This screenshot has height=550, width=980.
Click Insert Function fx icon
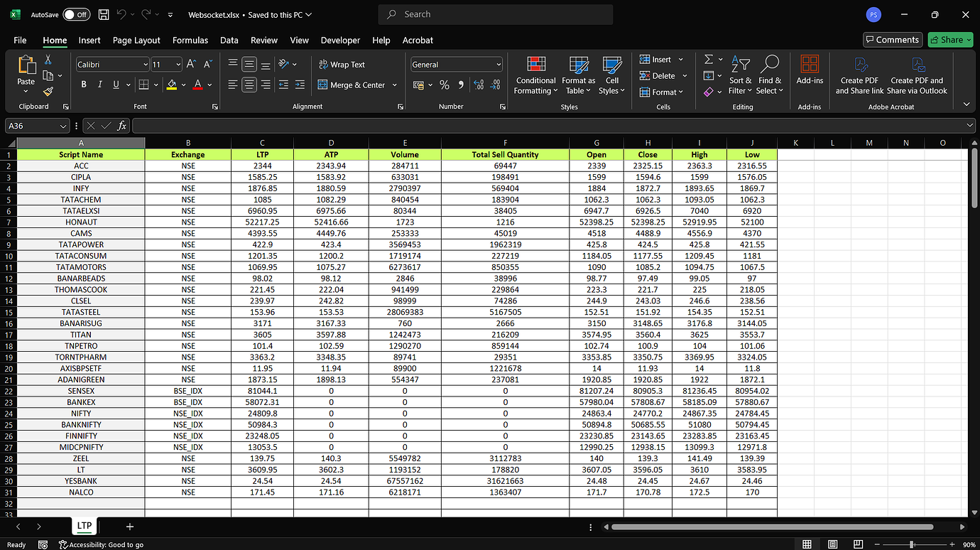click(122, 126)
